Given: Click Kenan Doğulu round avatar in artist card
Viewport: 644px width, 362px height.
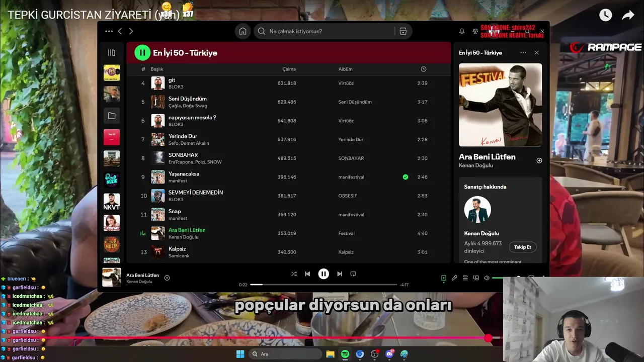Looking at the screenshot, I should pyautogui.click(x=477, y=210).
